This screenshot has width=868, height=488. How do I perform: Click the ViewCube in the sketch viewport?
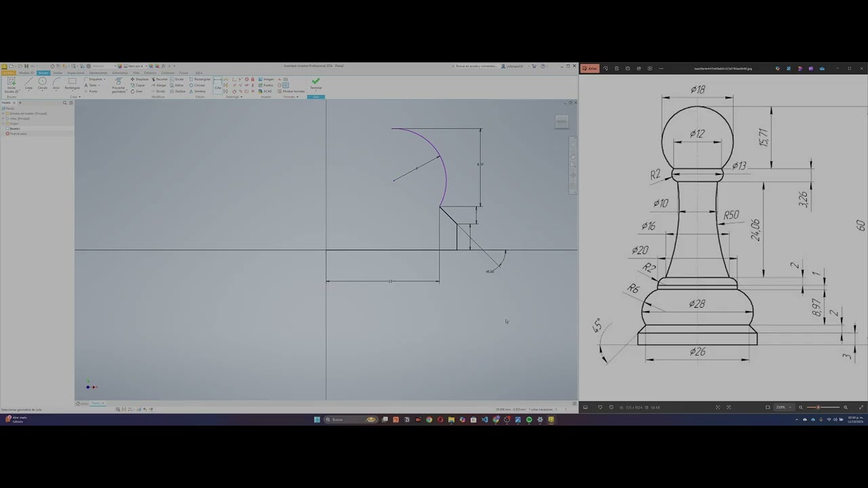pyautogui.click(x=561, y=121)
